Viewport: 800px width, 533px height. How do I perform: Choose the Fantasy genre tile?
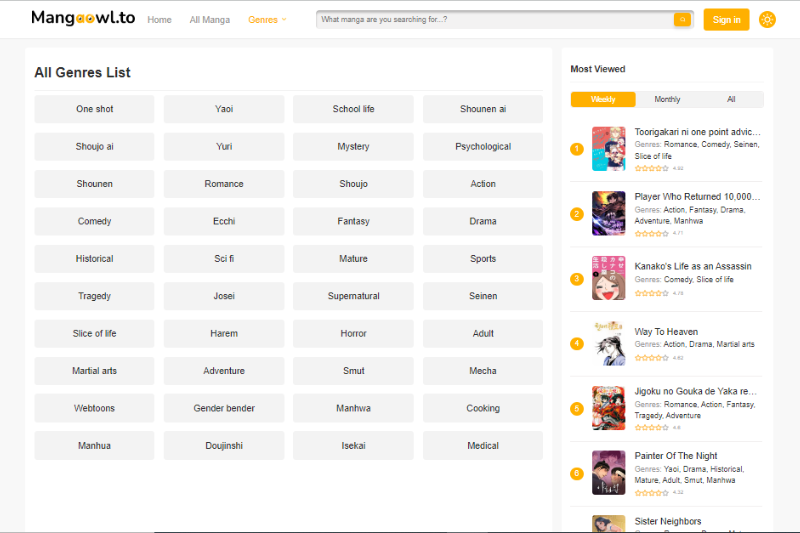pos(353,221)
